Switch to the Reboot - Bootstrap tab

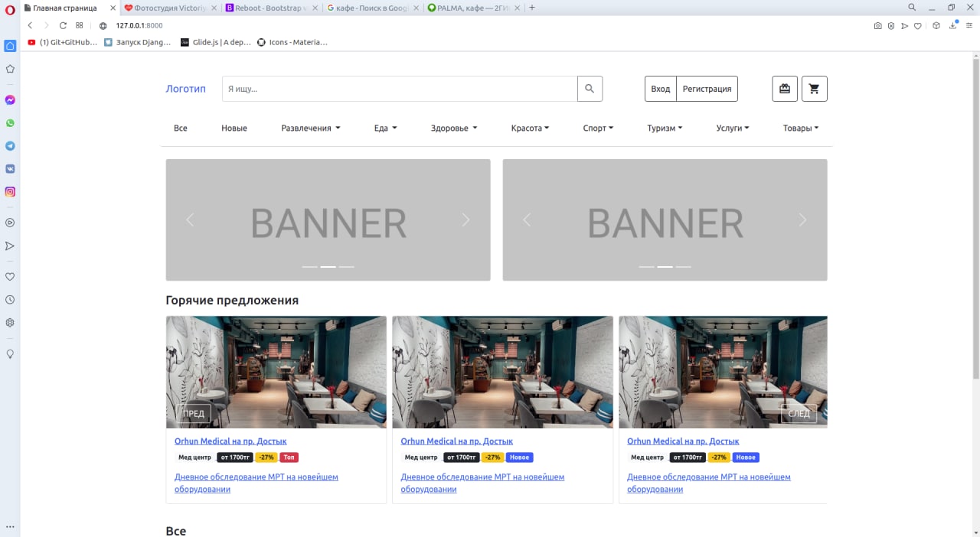pyautogui.click(x=271, y=8)
